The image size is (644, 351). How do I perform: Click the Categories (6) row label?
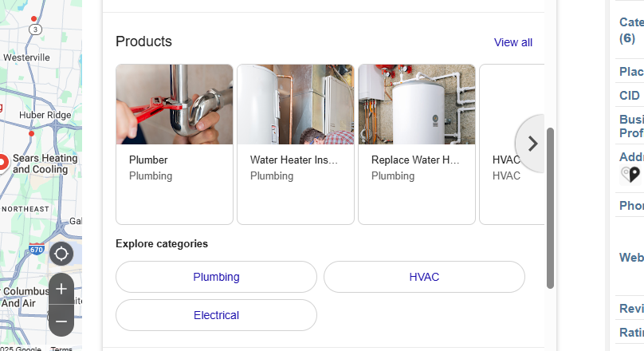[x=631, y=30]
